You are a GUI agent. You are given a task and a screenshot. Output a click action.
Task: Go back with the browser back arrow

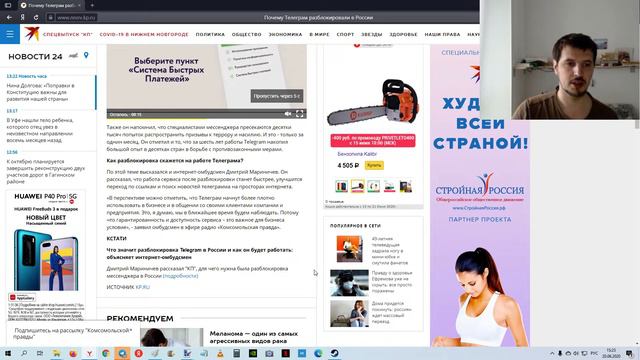click(9, 18)
